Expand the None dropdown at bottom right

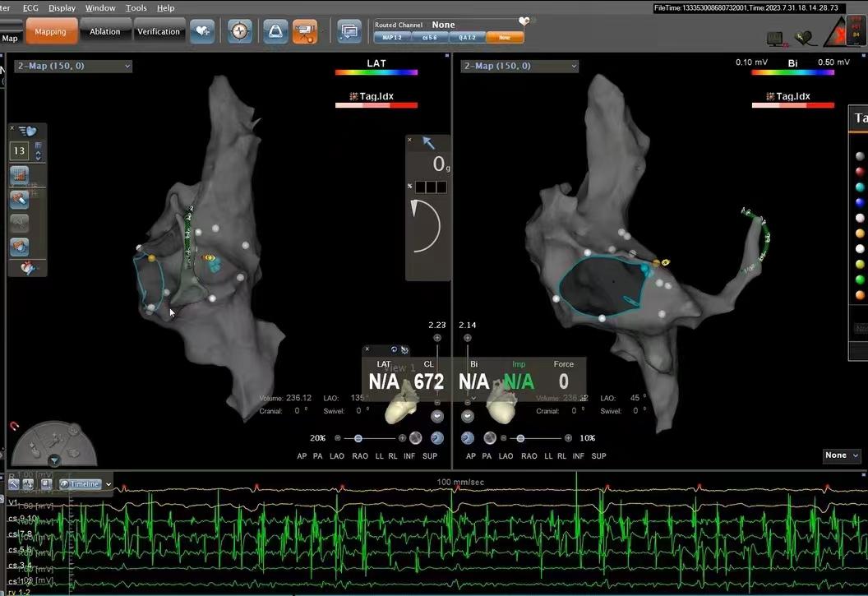point(843,455)
